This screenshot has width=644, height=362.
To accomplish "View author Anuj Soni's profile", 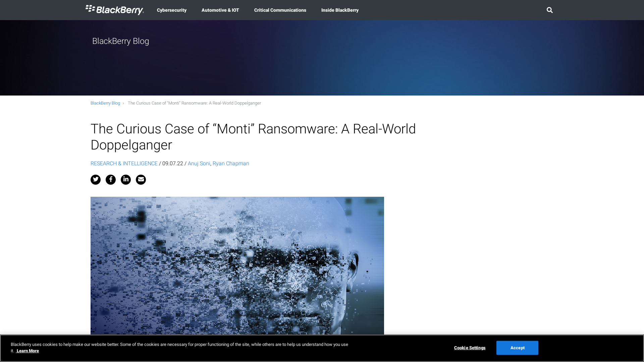I will tap(199, 163).
